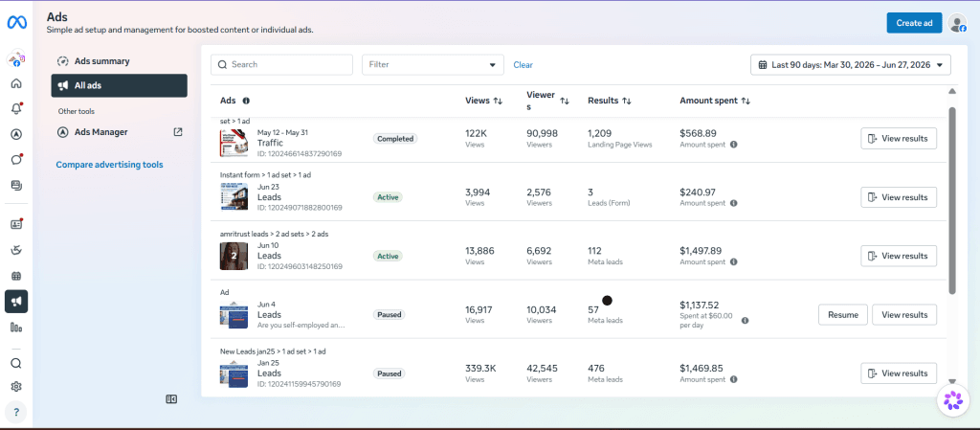This screenshot has width=980, height=430.
Task: Click info icon beside $240.97 amount spent
Action: pos(733,203)
